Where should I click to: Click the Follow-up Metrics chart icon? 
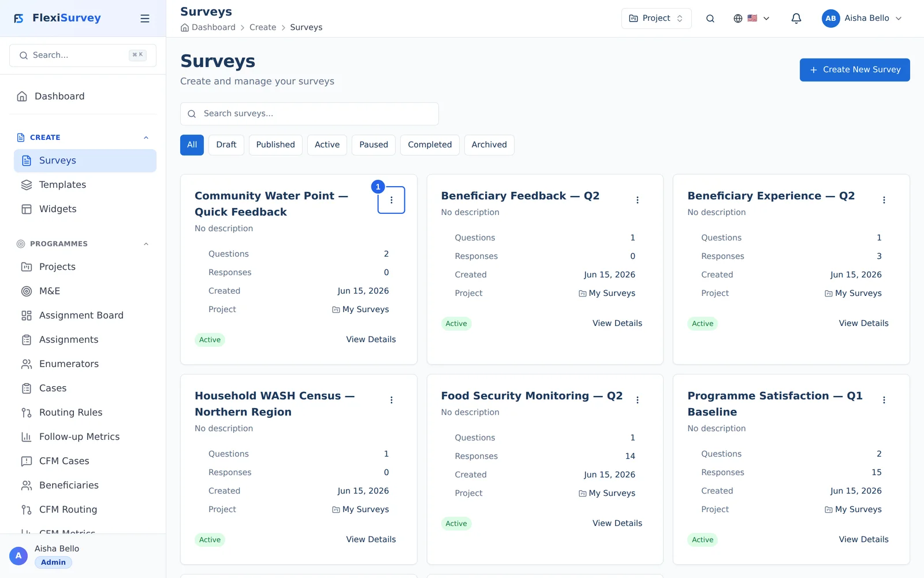click(27, 437)
